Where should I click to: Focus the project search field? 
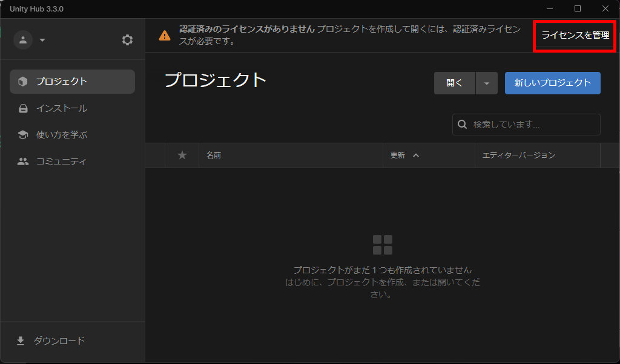533,125
